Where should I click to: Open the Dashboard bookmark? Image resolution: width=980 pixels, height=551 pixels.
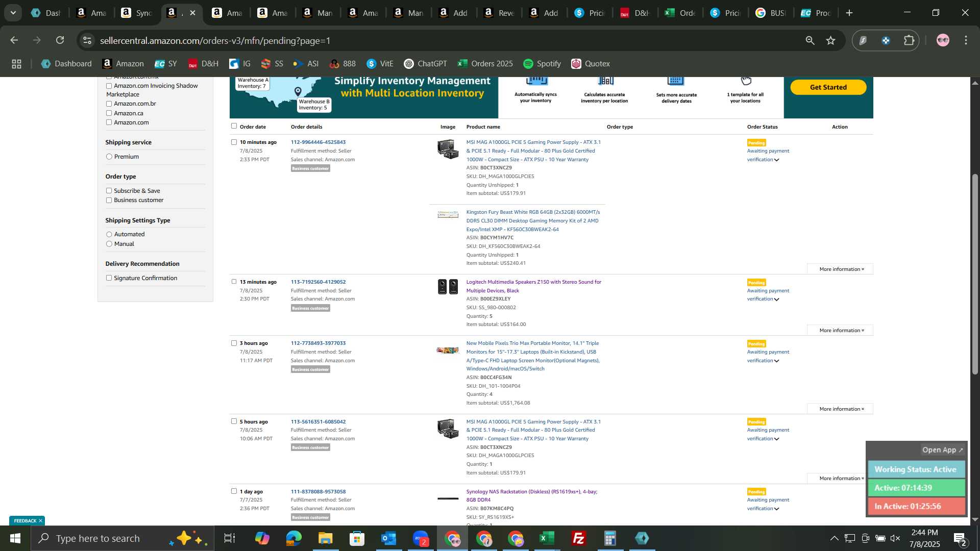click(66, 64)
